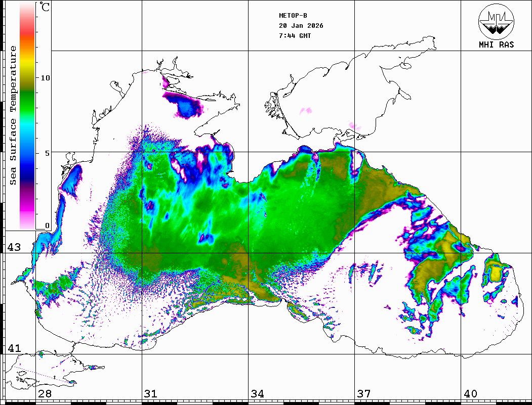532x405 pixels.
Task: Pick the dark blue section of color bar
Action: (x=27, y=169)
